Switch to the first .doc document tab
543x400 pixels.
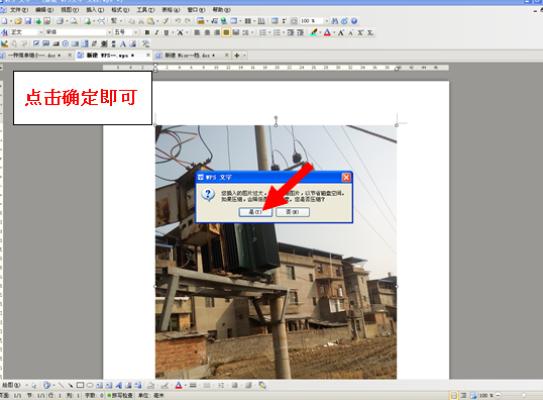(37, 55)
